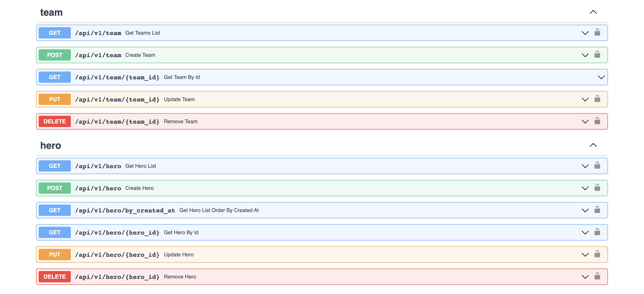Collapse the team section

click(593, 12)
